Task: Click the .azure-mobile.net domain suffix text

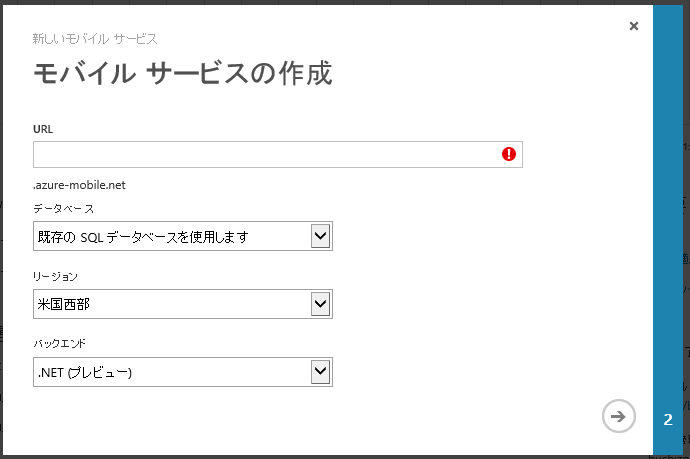Action: pyautogui.click(x=79, y=185)
